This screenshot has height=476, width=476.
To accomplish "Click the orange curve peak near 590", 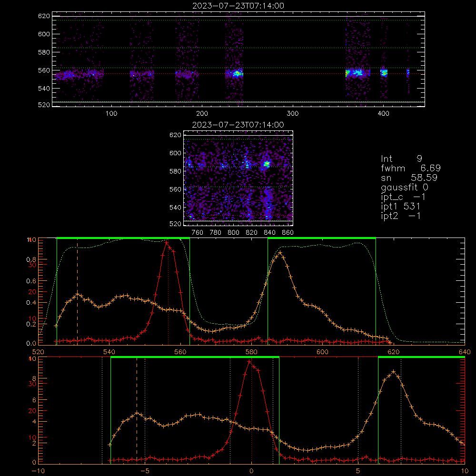I will pos(280,252).
